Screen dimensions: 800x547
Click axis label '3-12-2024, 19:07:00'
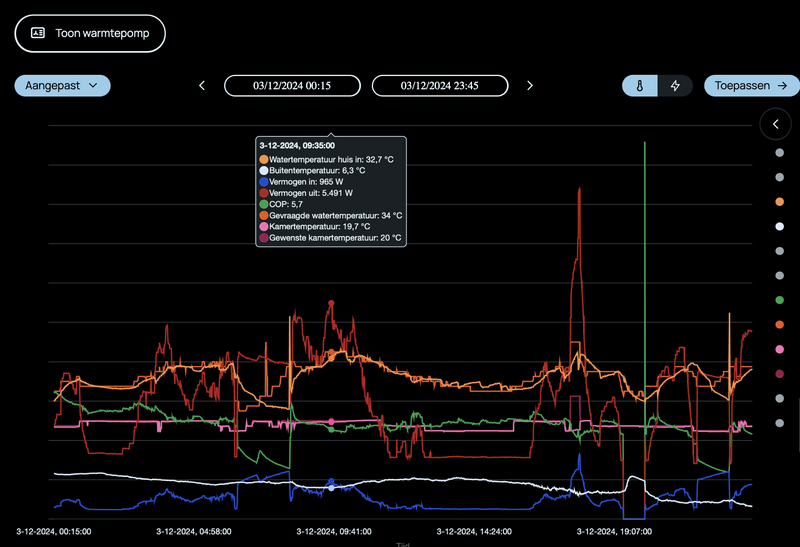[614, 532]
